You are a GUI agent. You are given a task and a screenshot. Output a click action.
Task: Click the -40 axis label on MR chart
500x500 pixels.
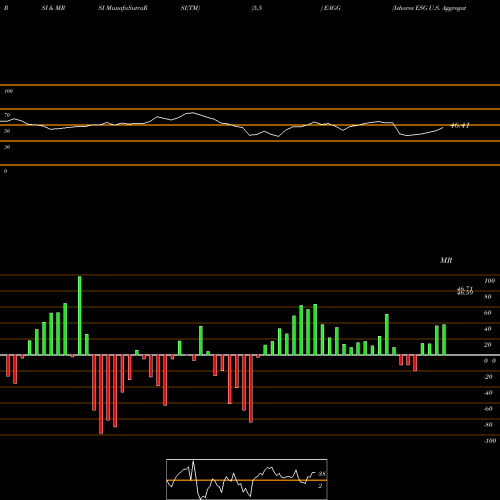point(488,393)
